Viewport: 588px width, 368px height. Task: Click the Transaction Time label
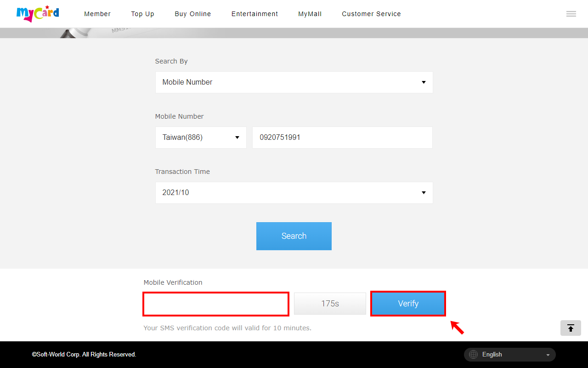coord(182,172)
